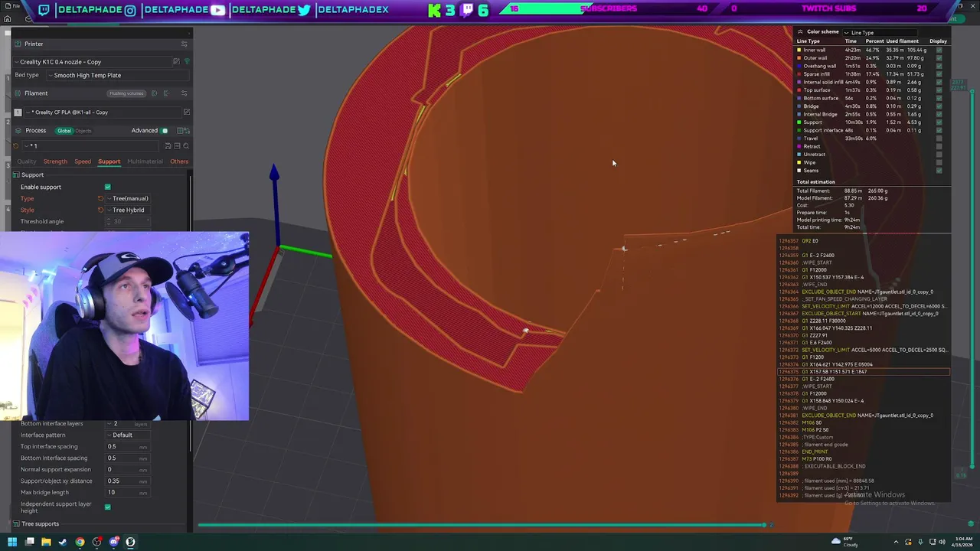The image size is (980, 551).
Task: Select the Global process scope
Action: point(64,130)
